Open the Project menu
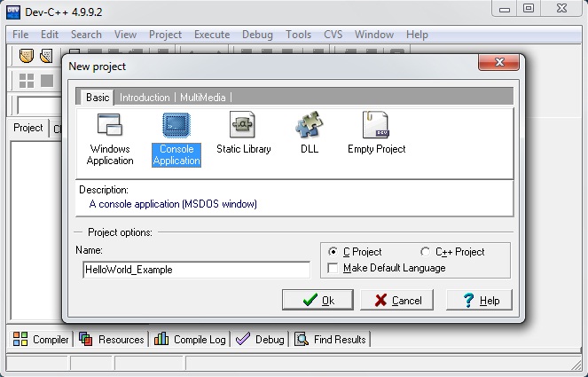The width and height of the screenshot is (588, 377). click(x=165, y=35)
